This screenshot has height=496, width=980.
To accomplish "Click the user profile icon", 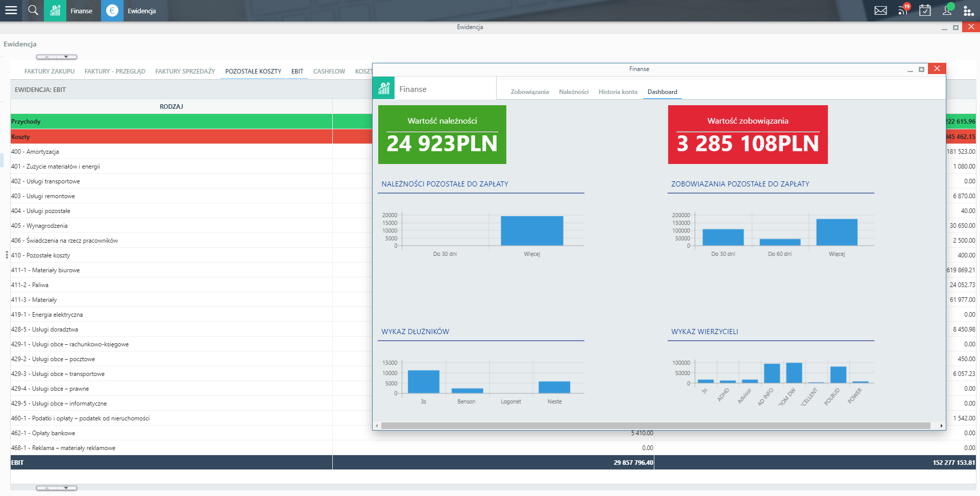I will 947,10.
